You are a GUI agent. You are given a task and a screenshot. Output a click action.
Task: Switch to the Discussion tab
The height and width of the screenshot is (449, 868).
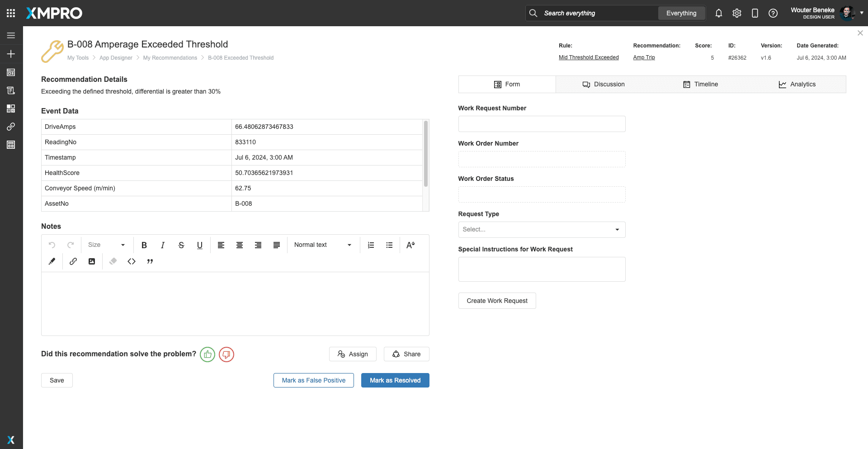pos(604,85)
